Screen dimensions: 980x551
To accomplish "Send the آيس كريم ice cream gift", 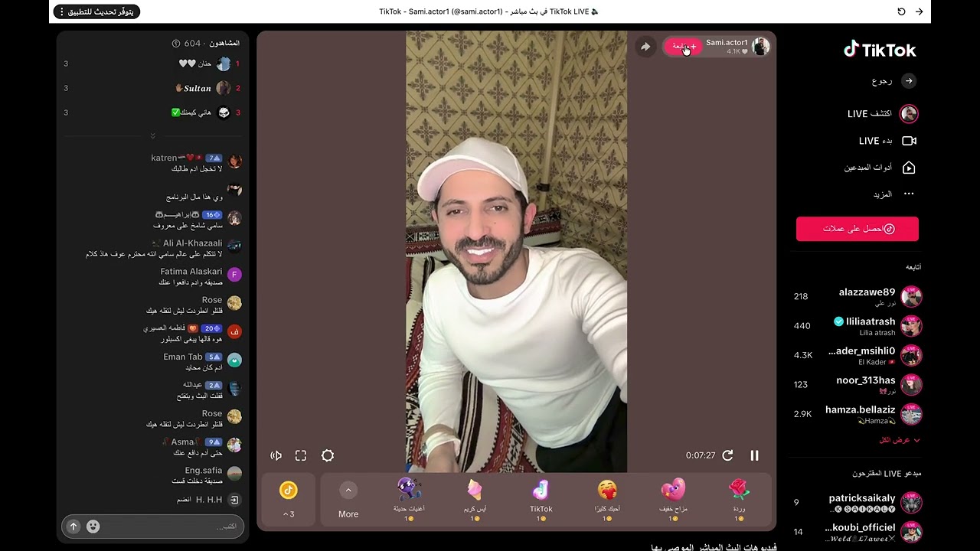I will pyautogui.click(x=475, y=500).
